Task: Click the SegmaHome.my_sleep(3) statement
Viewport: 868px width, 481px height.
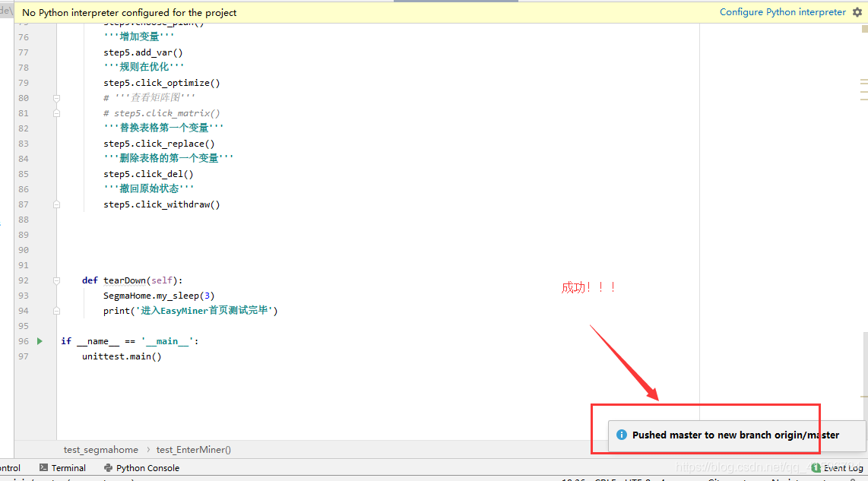Action: [x=159, y=296]
